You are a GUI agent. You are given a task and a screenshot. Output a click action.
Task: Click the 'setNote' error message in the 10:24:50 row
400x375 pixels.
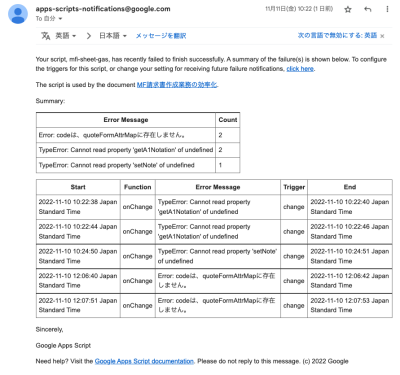pos(217,256)
